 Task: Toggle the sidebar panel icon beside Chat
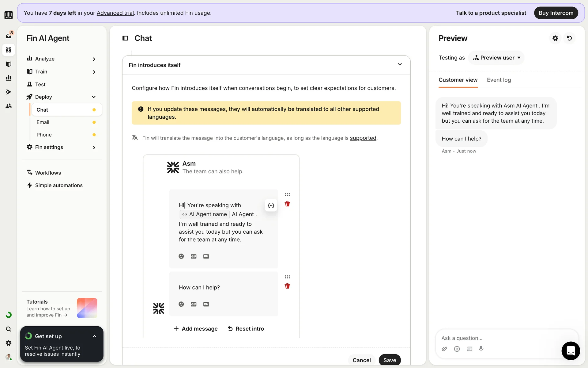[x=125, y=38]
